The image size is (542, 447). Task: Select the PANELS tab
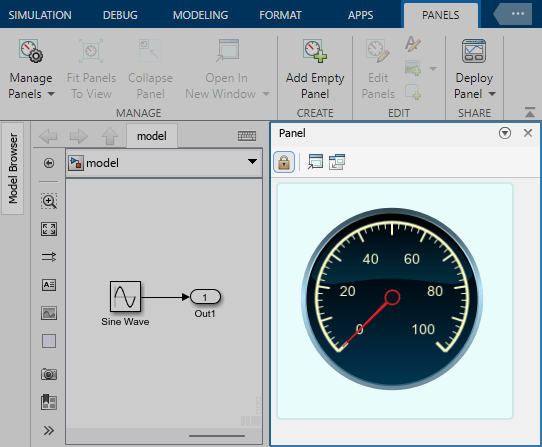[441, 15]
